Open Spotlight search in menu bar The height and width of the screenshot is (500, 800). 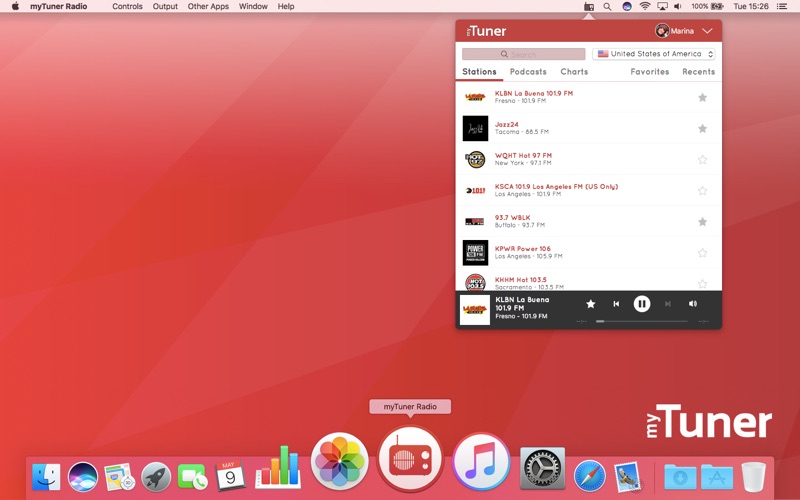pyautogui.click(x=607, y=7)
